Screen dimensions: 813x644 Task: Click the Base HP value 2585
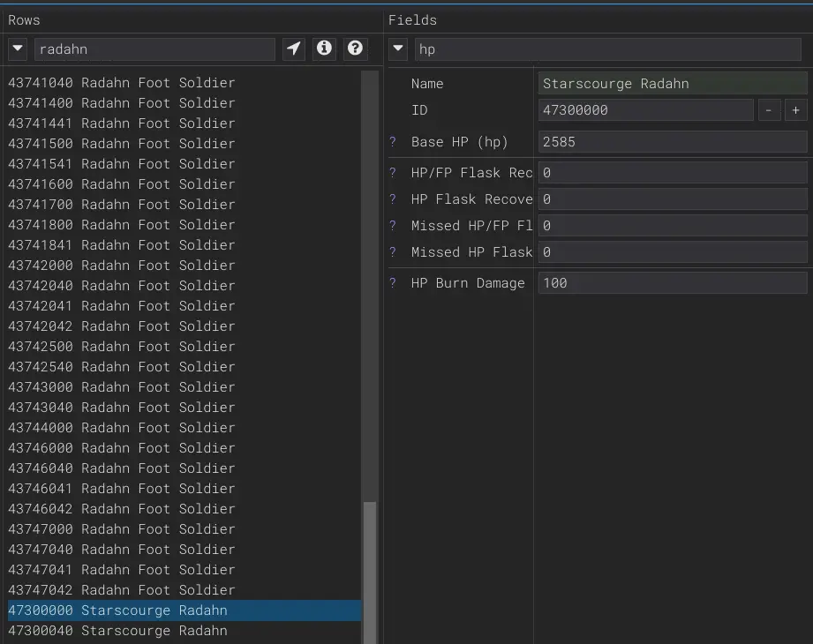tap(673, 141)
